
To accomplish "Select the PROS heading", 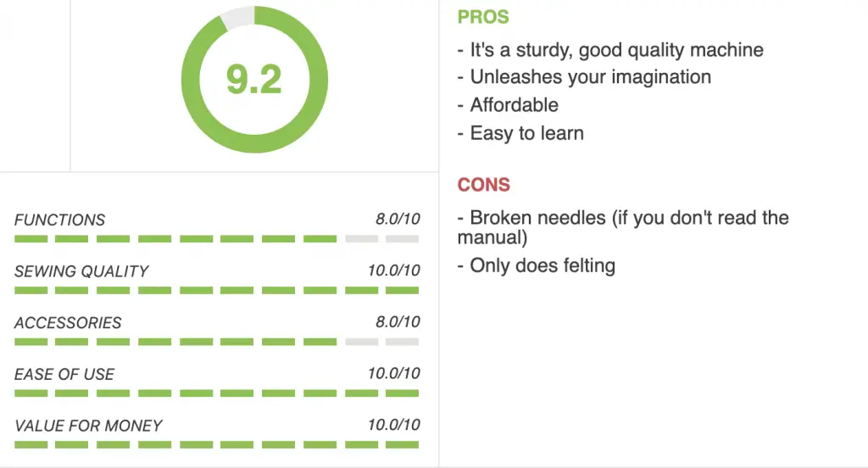I will 483,17.
